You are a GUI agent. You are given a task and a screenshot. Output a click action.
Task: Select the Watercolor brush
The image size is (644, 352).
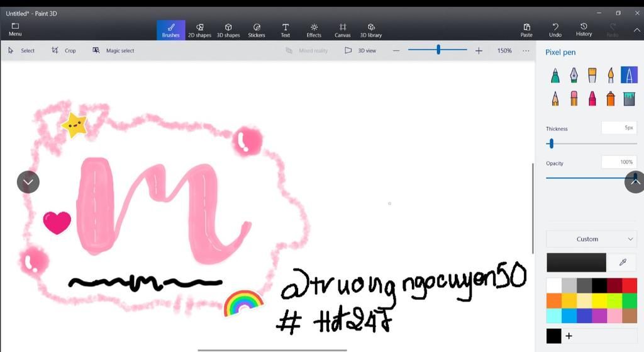point(611,76)
